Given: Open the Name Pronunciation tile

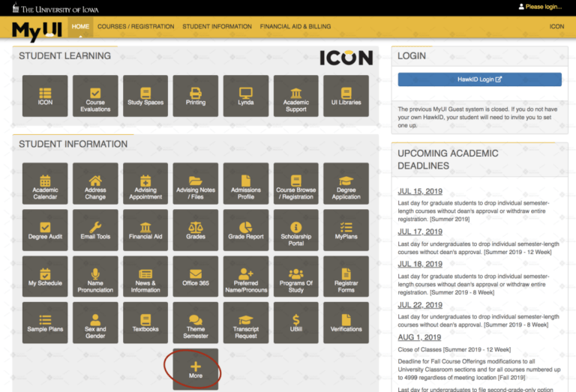Looking at the screenshot, I should (x=95, y=277).
